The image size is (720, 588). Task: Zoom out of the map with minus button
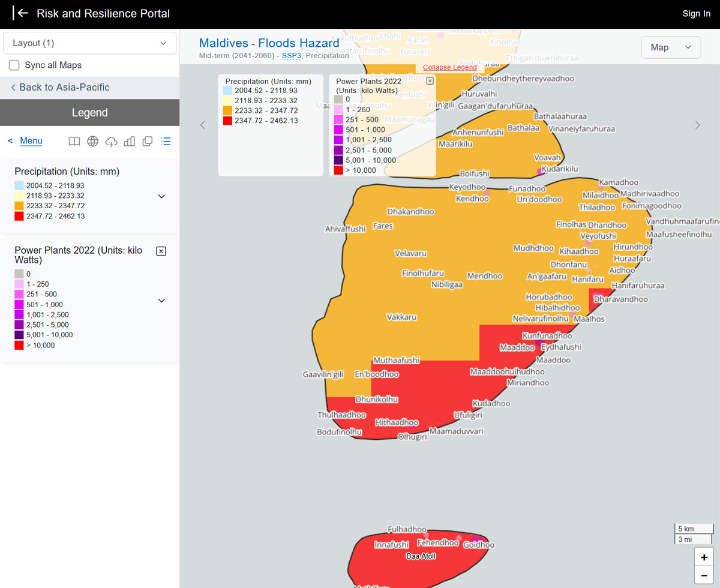[x=704, y=576]
